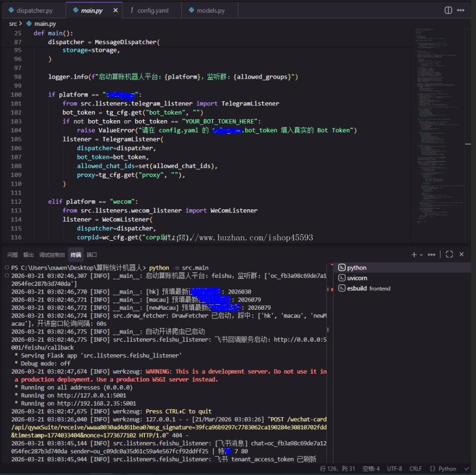This screenshot has height=475, width=476.
Task: Switch to the uvicorn terminal
Action: coord(402,278)
